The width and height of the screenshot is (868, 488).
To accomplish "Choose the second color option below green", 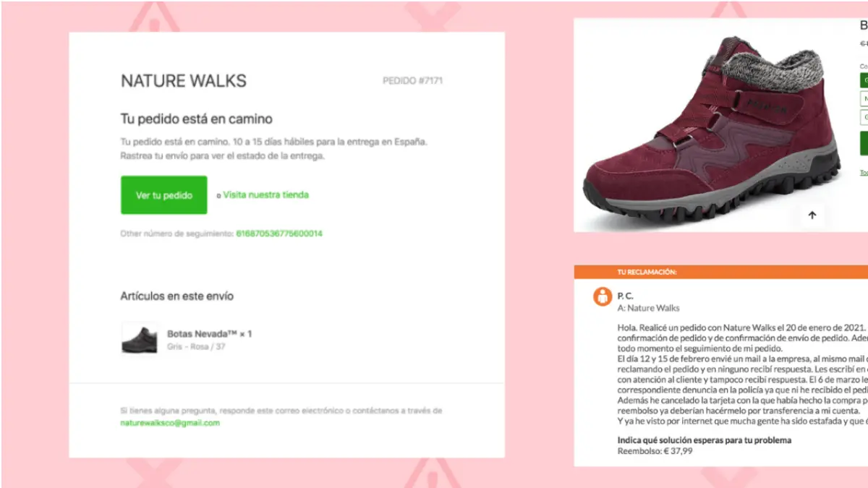I will 864,99.
